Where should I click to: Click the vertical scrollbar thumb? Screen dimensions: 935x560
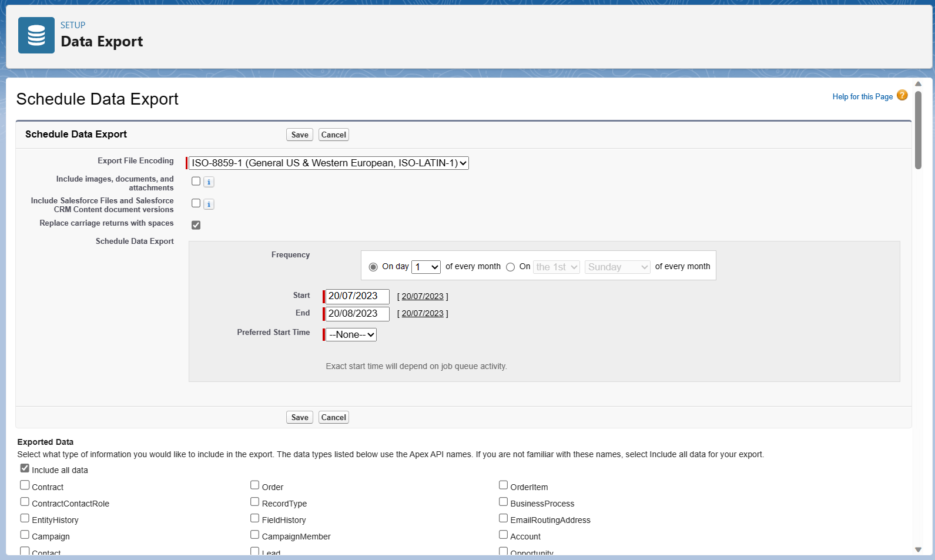coord(918,130)
